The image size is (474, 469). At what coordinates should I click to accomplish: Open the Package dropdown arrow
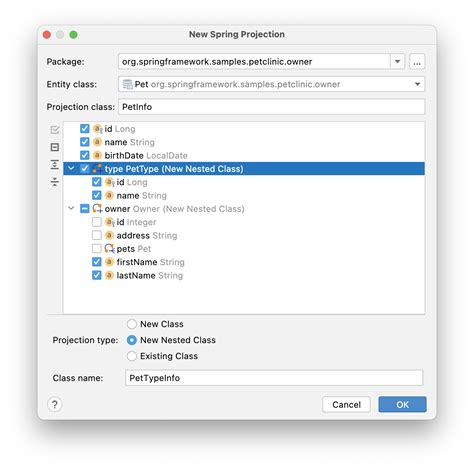click(x=397, y=62)
